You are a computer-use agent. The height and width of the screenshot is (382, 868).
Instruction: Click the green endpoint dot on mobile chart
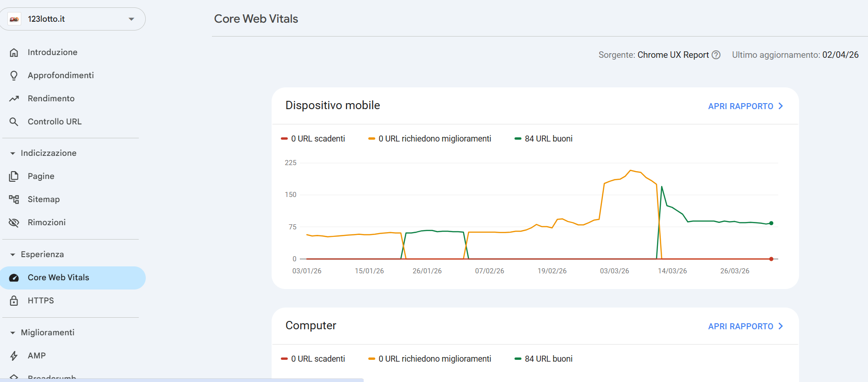pyautogui.click(x=771, y=223)
